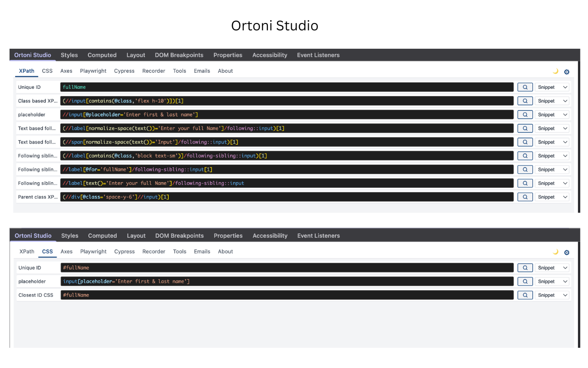Viewport: 588px width, 368px height.
Task: Open Snippet dropdown for Closest ID CSS row
Action: pos(552,295)
